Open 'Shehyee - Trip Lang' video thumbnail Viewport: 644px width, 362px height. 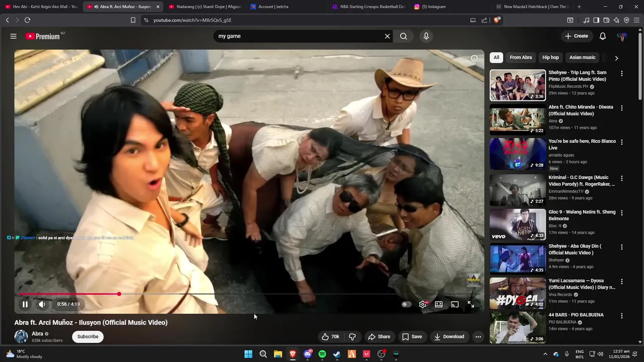(x=518, y=85)
